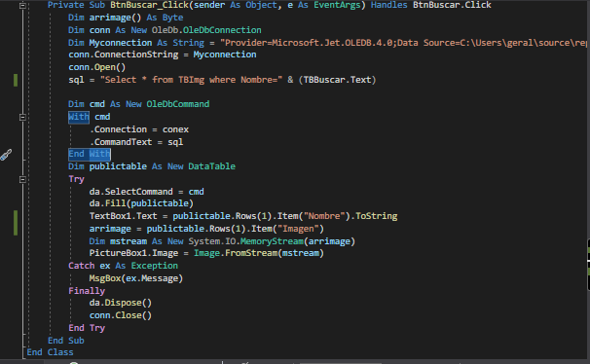Click the da.Dispose() call
The width and height of the screenshot is (590, 364).
click(x=121, y=303)
